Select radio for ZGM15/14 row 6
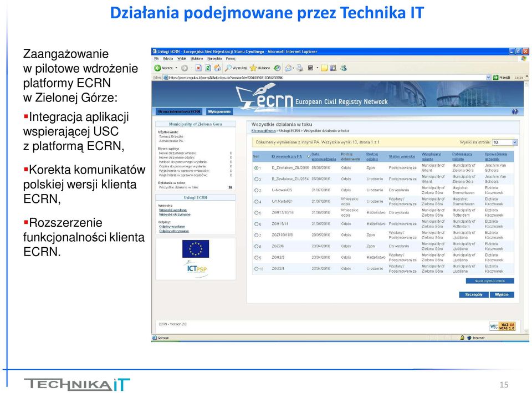 pyautogui.click(x=256, y=223)
